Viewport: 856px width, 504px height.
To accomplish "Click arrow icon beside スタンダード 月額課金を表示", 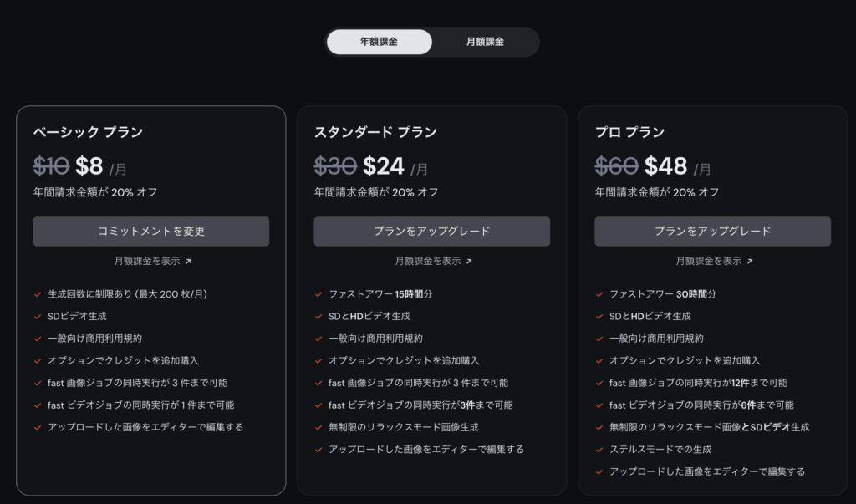I will [469, 262].
